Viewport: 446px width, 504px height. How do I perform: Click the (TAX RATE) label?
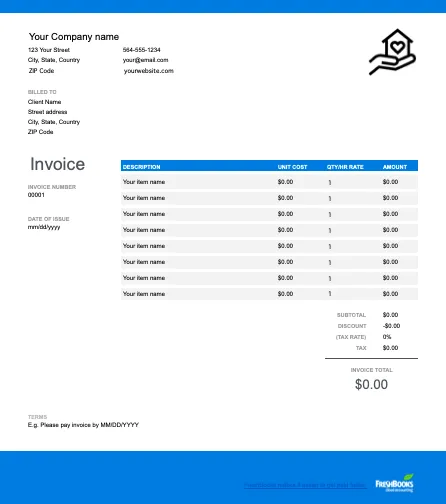click(x=351, y=337)
